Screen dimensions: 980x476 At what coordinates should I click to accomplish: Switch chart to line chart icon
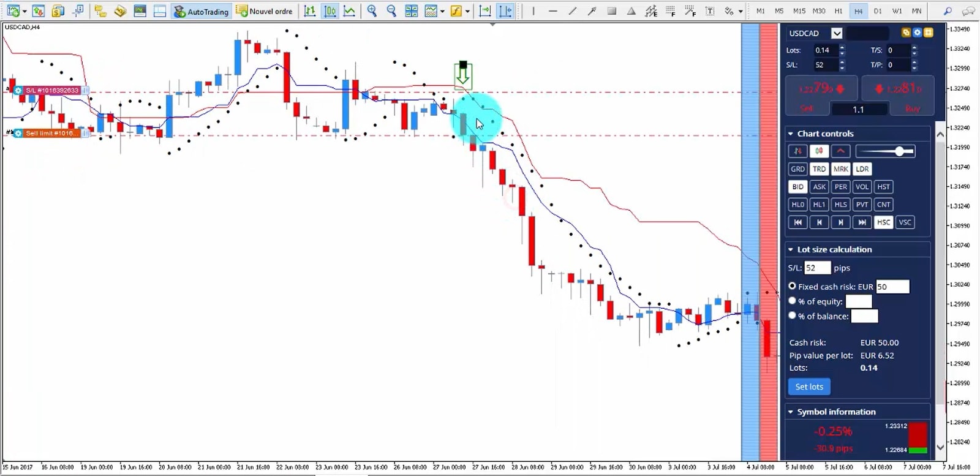click(349, 11)
